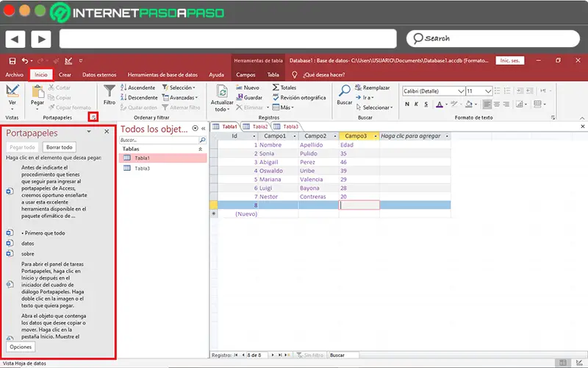Collapse navigation pane shutter bar
Image resolution: width=588 pixels, height=368 pixels.
[x=204, y=128]
